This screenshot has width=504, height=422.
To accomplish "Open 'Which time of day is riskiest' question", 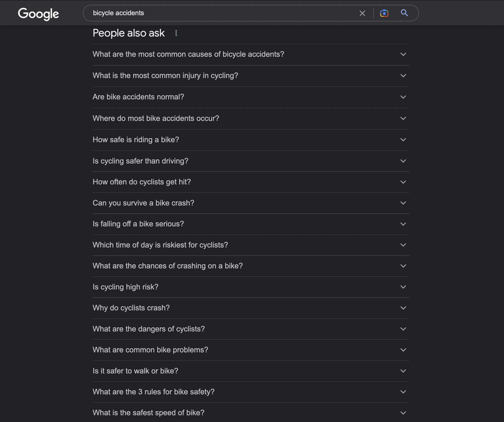I will (x=251, y=245).
